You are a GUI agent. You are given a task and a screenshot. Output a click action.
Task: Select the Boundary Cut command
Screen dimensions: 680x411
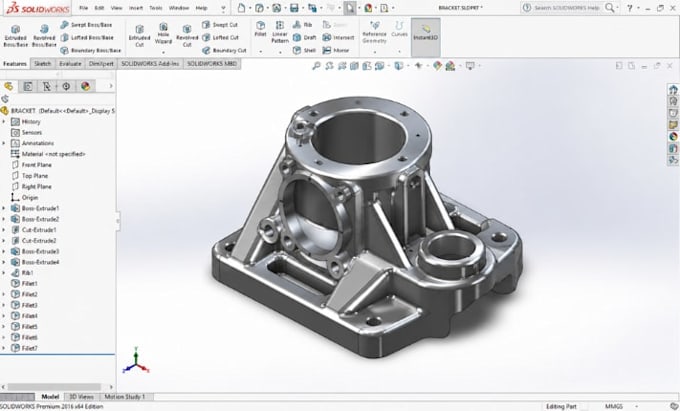click(224, 50)
